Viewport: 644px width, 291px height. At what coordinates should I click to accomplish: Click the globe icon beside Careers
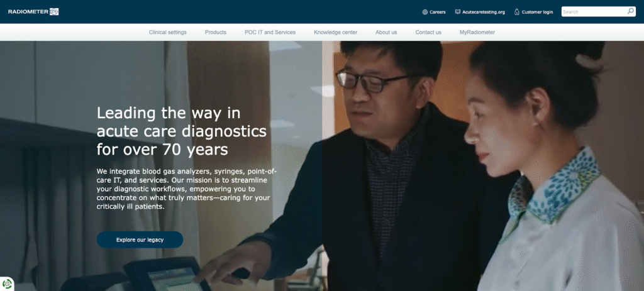click(425, 12)
